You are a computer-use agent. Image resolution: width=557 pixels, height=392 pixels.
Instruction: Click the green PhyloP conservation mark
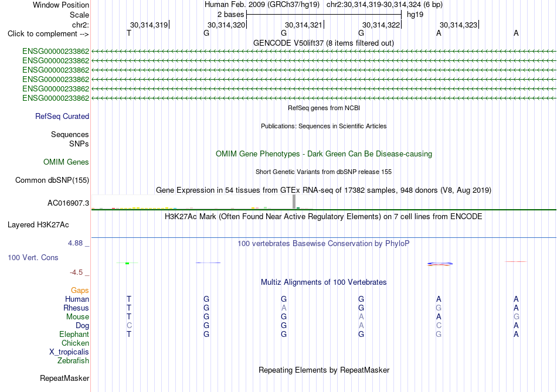click(x=127, y=263)
